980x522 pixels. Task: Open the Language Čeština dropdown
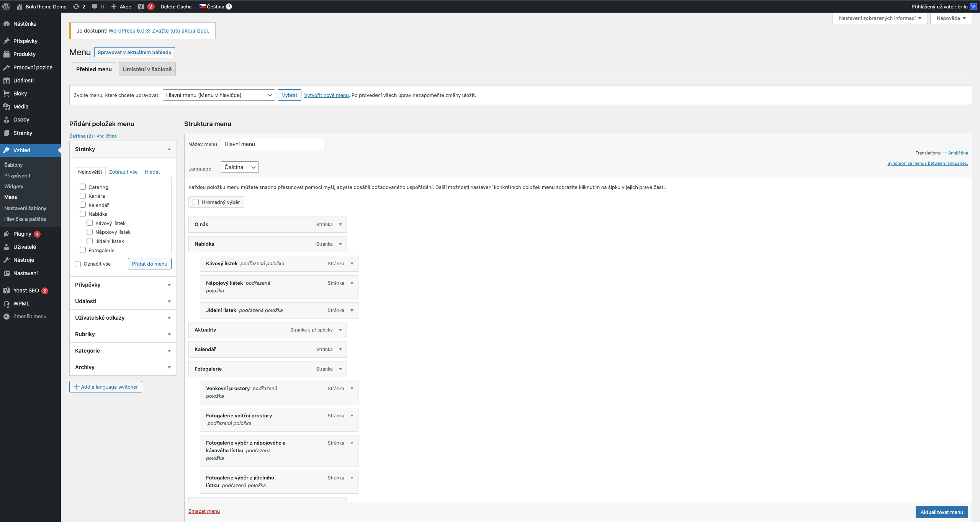pyautogui.click(x=240, y=167)
